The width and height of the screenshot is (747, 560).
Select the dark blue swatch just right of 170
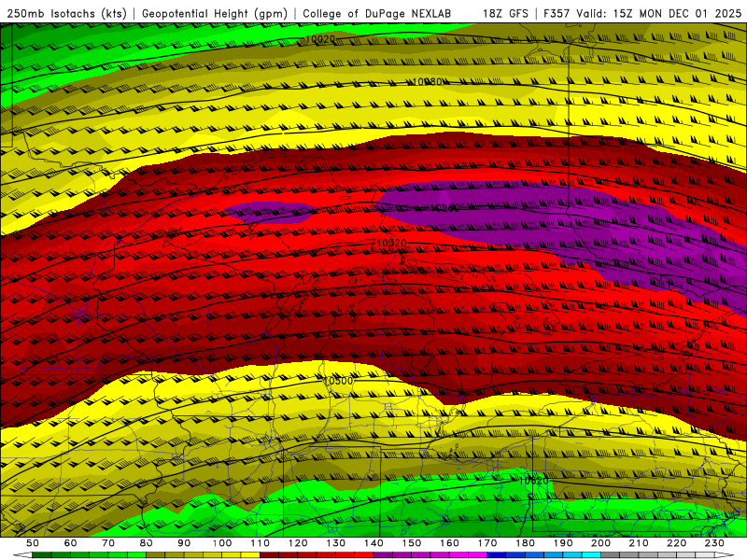coord(497,555)
